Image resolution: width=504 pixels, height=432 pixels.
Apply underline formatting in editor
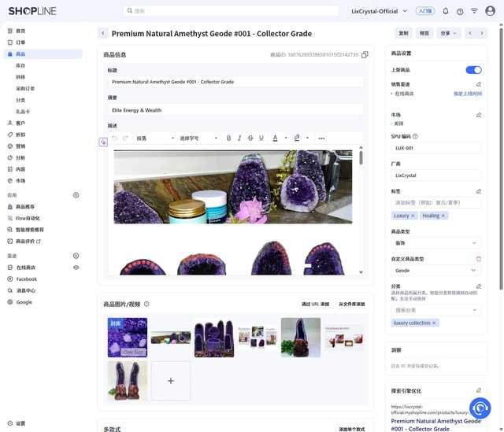pos(261,138)
